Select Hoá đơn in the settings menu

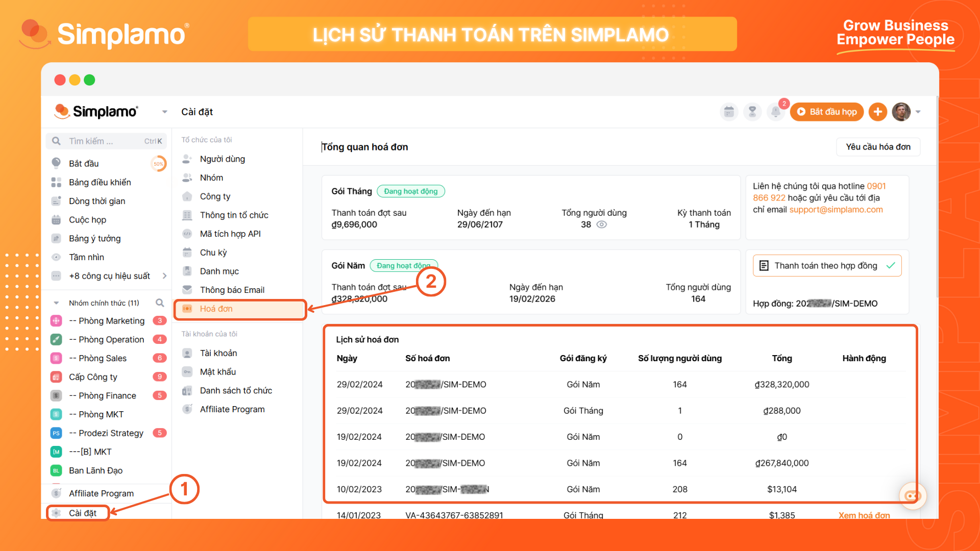[216, 309]
